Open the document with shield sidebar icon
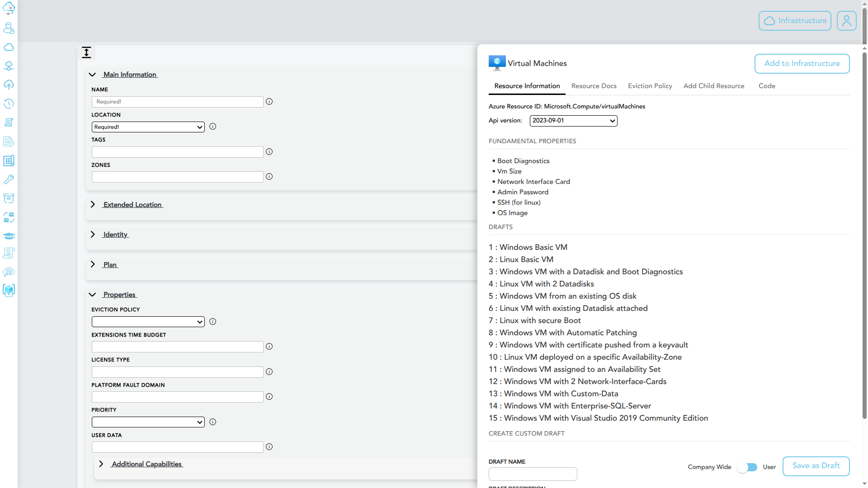Image resolution: width=868 pixels, height=488 pixels. tap(9, 141)
